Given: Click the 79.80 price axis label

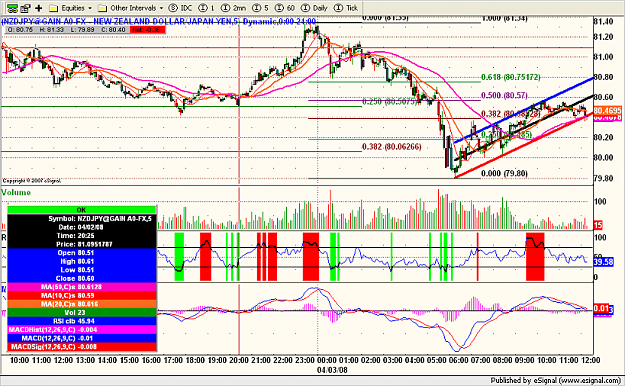Looking at the screenshot, I should [x=603, y=178].
